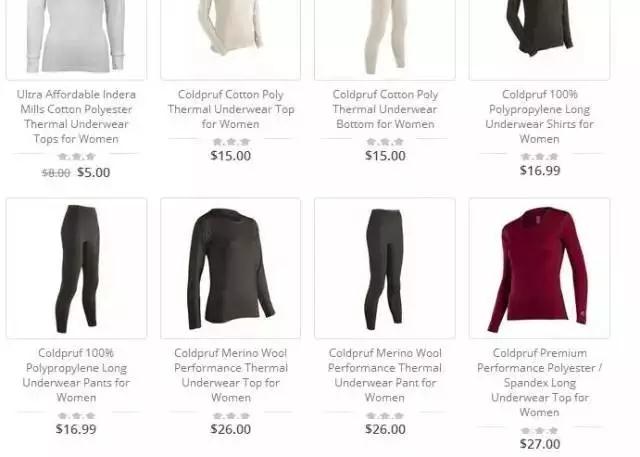
Task: Click the gray Indera Mills top image
Action: (76, 40)
